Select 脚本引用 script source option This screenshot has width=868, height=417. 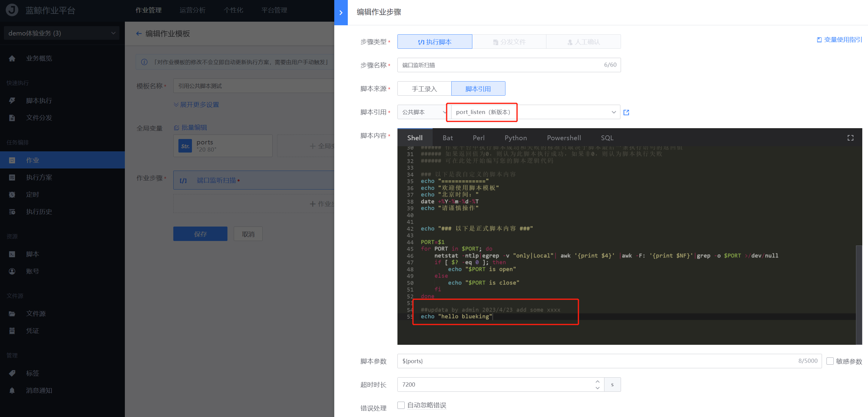click(478, 88)
